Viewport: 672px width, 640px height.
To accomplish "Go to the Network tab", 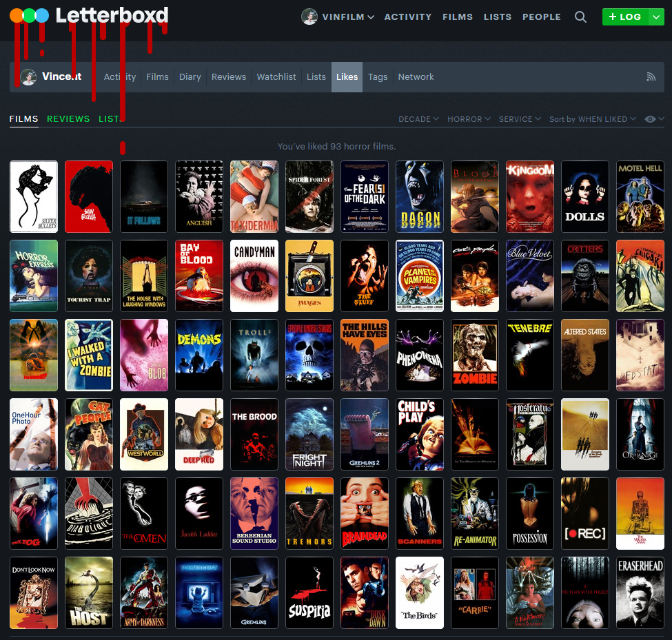I will pyautogui.click(x=416, y=76).
